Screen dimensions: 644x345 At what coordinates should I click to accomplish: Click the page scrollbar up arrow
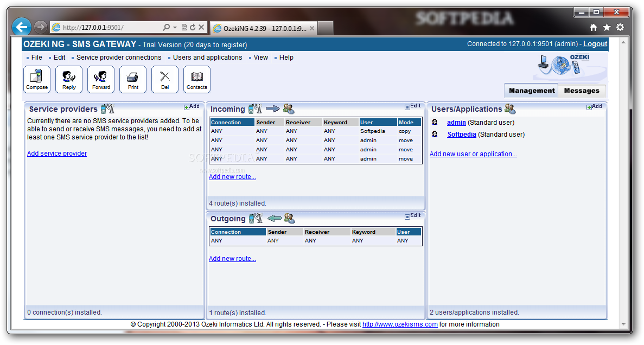623,42
